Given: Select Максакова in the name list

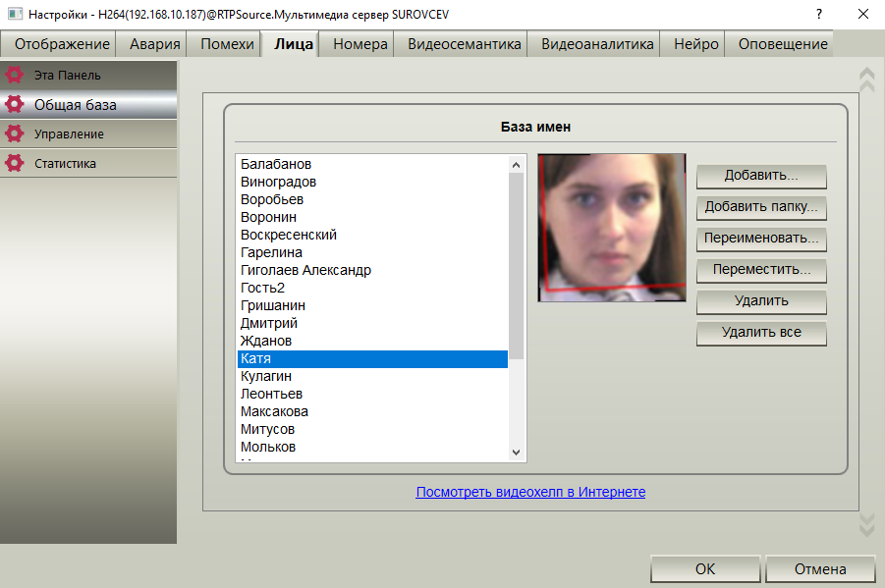Looking at the screenshot, I should tap(372, 411).
